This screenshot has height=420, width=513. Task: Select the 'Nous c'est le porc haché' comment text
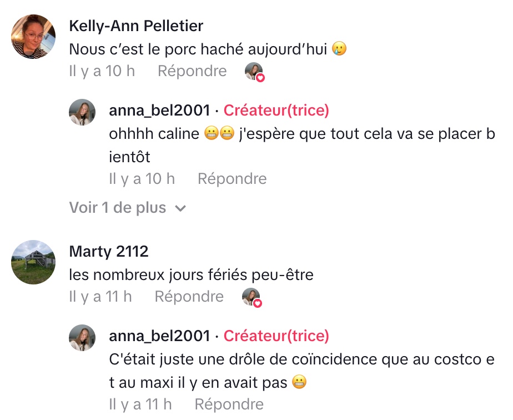[x=200, y=49]
